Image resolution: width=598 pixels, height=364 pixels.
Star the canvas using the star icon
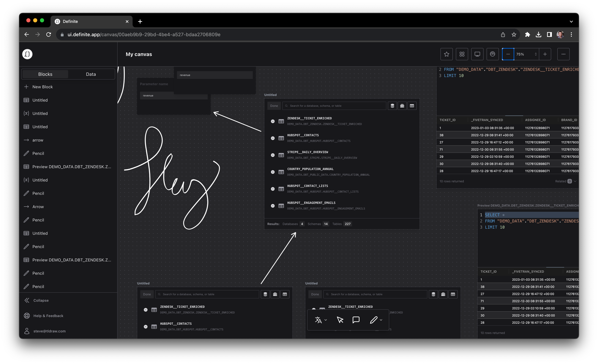pos(446,54)
